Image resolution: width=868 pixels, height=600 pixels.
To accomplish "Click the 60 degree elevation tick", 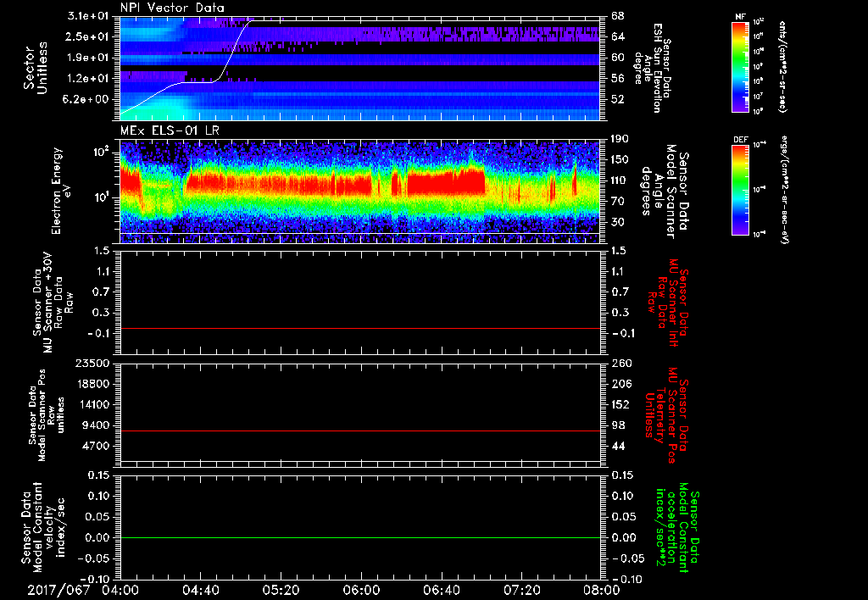I will 617,58.
